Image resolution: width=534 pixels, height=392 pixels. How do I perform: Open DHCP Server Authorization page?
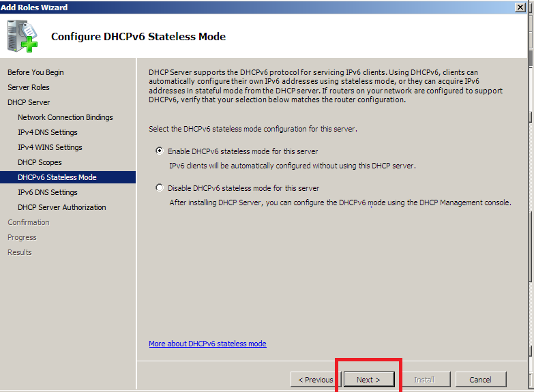pos(61,207)
